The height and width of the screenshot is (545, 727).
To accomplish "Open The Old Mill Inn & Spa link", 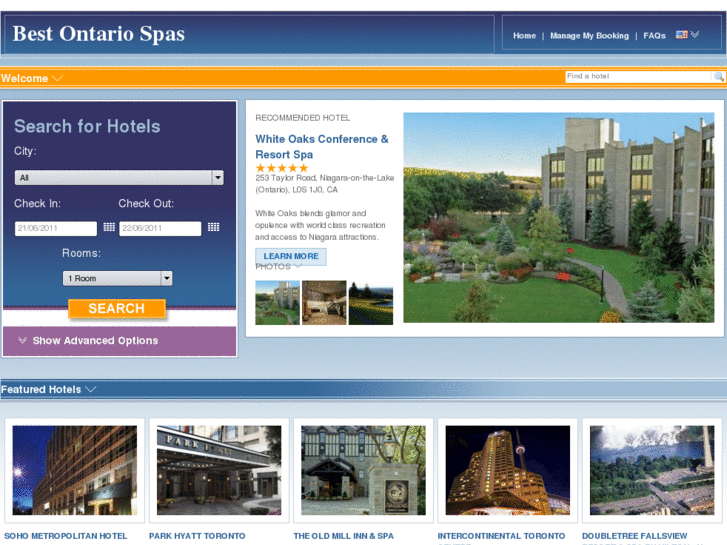I will pyautogui.click(x=344, y=536).
